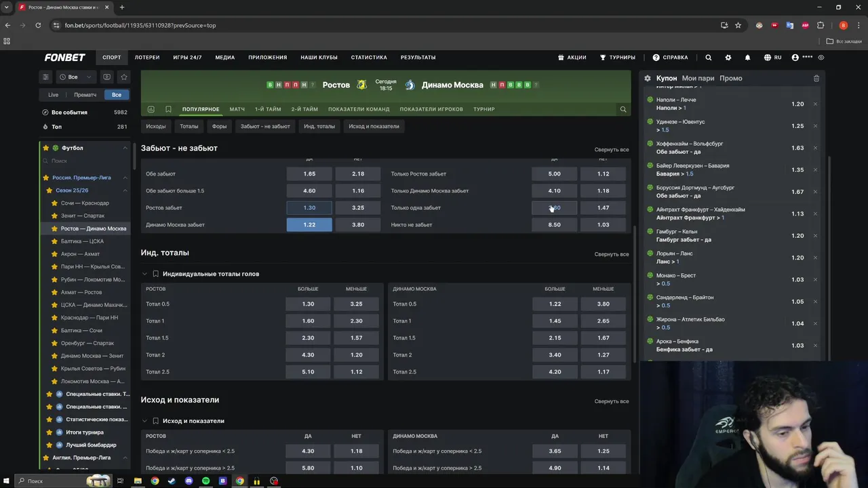Open the user account profile icon
Screen dimensions: 868x488
pos(795,58)
